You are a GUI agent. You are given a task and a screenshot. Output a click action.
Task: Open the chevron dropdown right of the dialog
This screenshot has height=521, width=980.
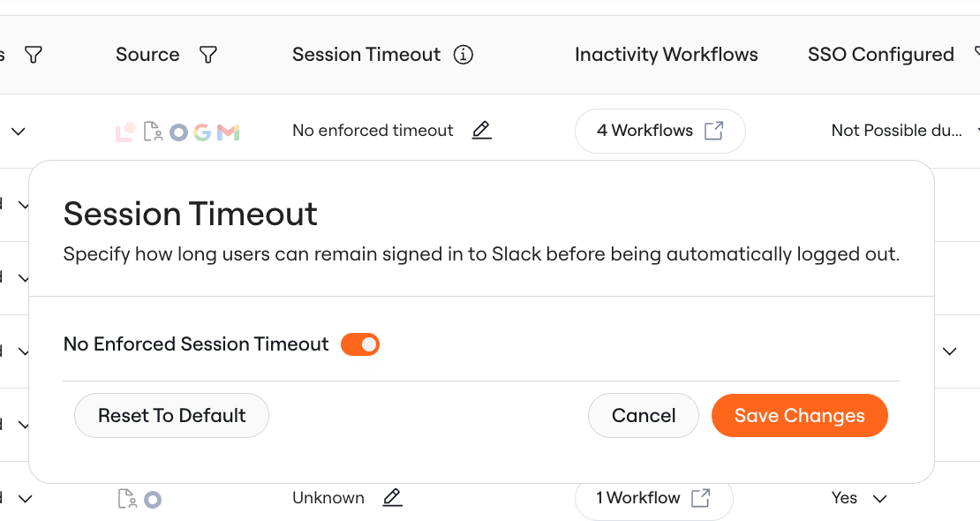coord(950,351)
